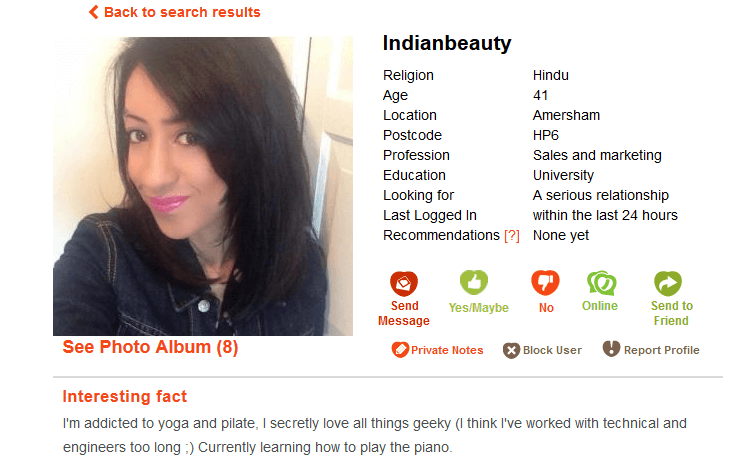Open the main profile photo

coord(203,186)
